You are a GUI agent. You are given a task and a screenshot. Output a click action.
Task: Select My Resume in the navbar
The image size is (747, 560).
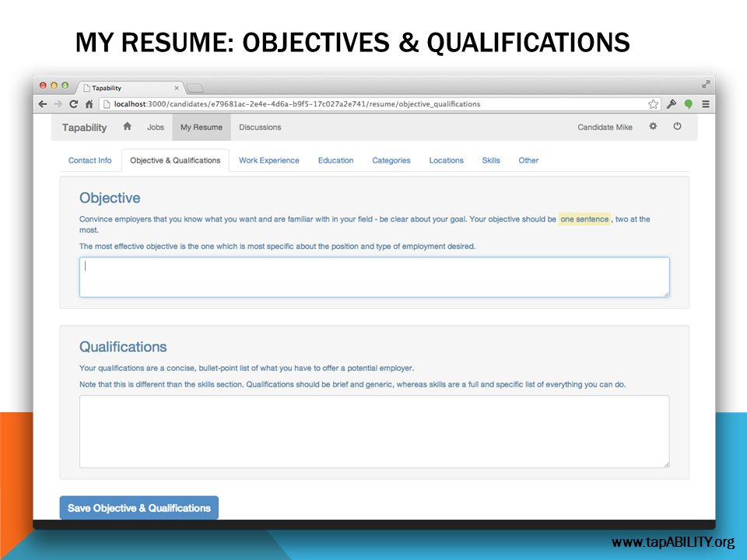click(x=202, y=127)
